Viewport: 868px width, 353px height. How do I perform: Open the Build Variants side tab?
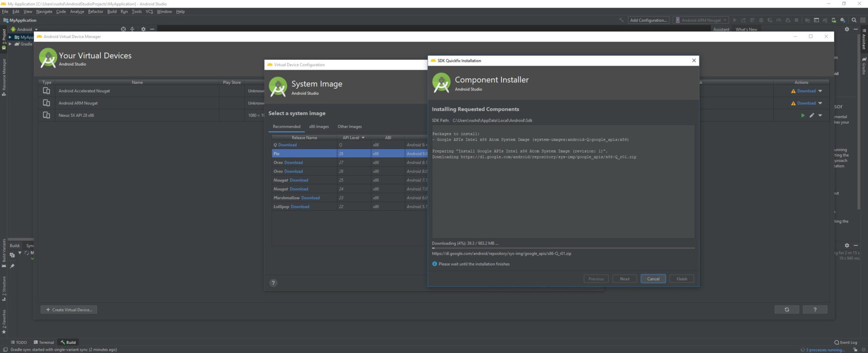point(4,253)
